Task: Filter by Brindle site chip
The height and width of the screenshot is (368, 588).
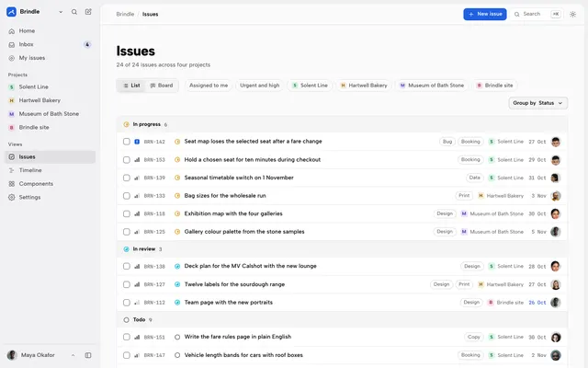Action: (x=494, y=86)
